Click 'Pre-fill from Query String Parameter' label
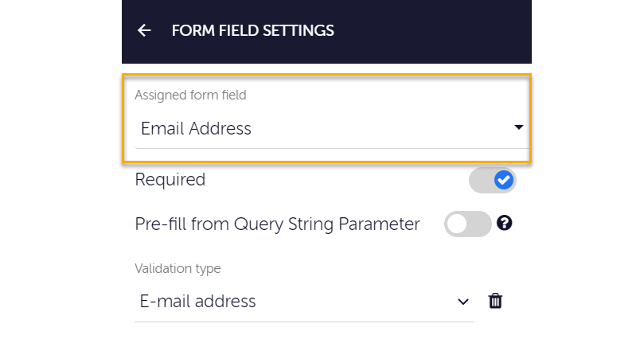 pos(277,224)
